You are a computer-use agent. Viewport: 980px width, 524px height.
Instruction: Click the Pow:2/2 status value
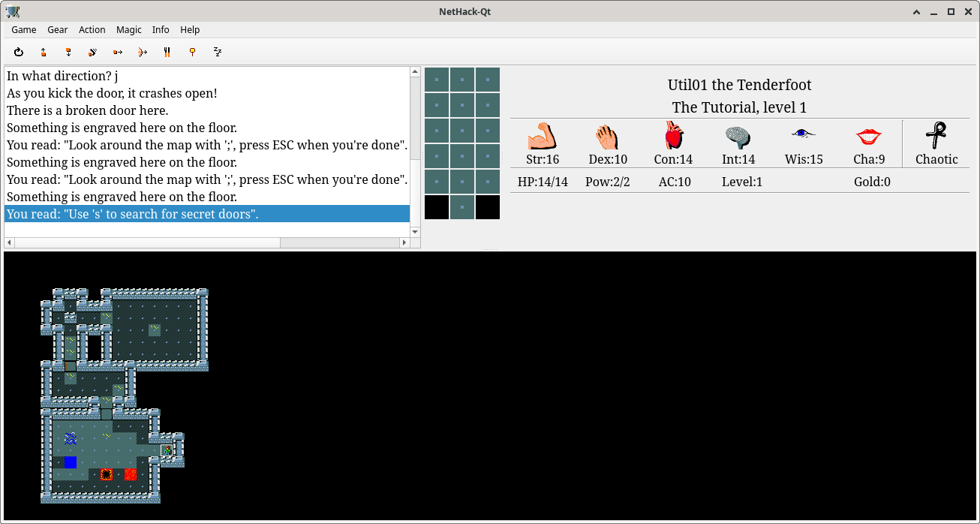[608, 182]
